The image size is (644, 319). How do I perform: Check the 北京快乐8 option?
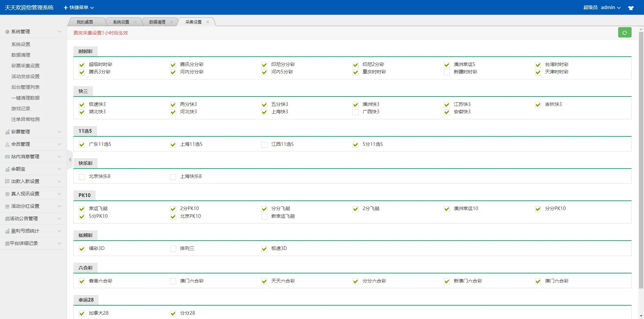pyautogui.click(x=82, y=176)
